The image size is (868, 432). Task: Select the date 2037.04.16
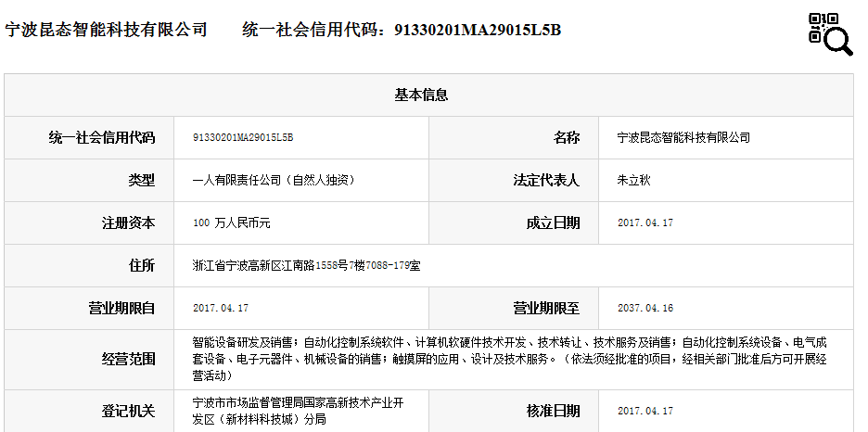pyautogui.click(x=645, y=308)
